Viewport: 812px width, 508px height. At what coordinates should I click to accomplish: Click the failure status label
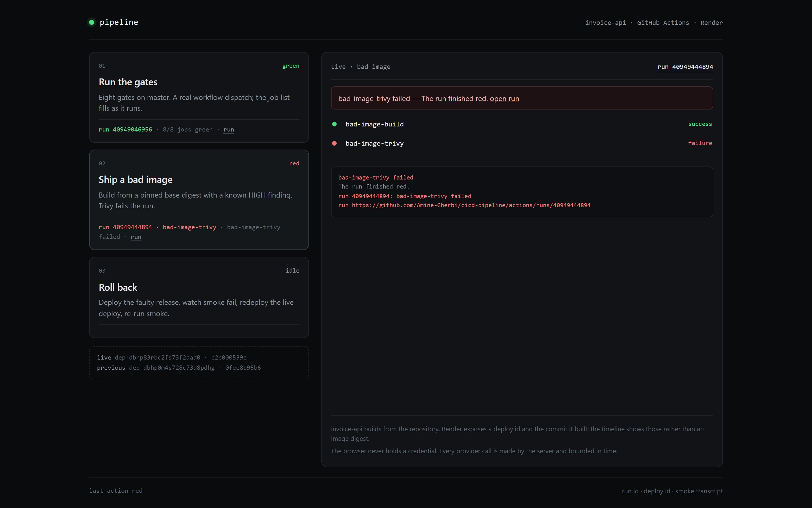tap(700, 143)
